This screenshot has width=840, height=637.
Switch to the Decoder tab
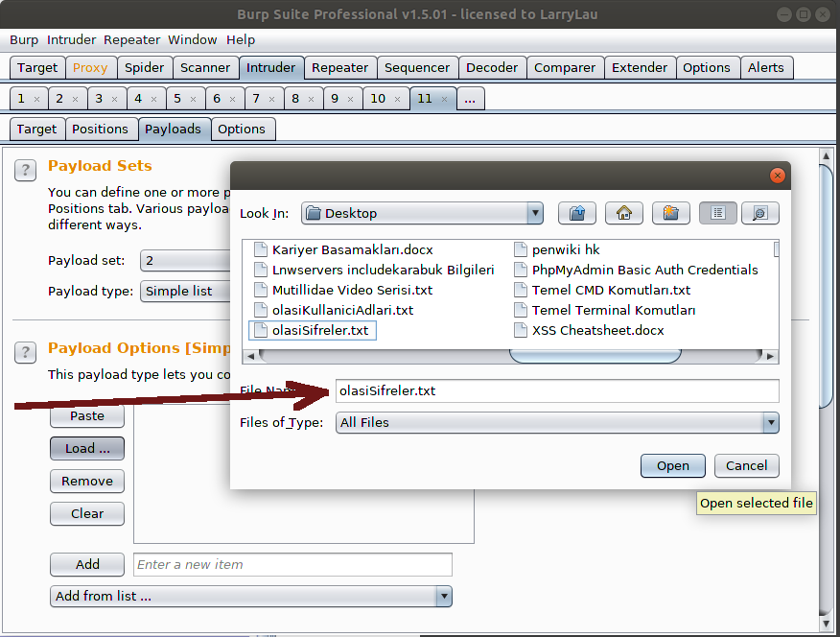coord(492,67)
